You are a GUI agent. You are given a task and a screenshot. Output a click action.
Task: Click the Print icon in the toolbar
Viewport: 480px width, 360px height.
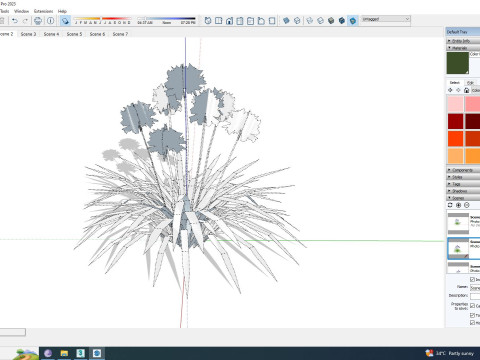[38, 21]
